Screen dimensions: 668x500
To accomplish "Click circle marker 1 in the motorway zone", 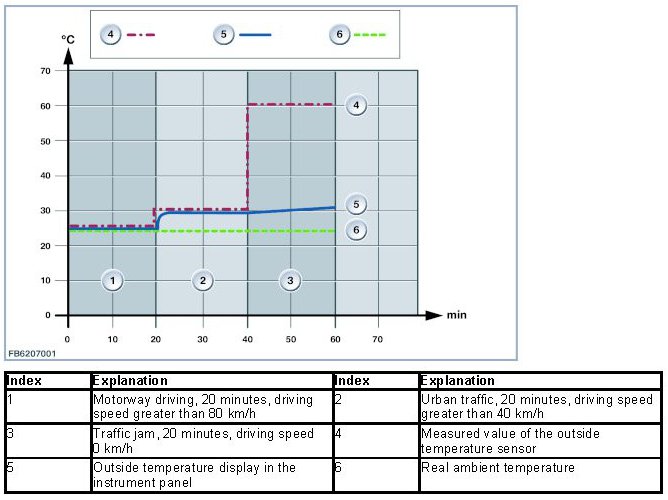I will click(114, 281).
